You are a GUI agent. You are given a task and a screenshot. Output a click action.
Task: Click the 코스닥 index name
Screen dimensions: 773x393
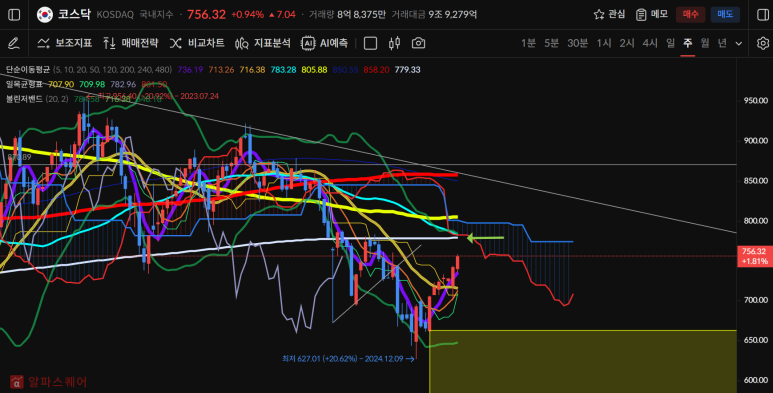(x=74, y=14)
